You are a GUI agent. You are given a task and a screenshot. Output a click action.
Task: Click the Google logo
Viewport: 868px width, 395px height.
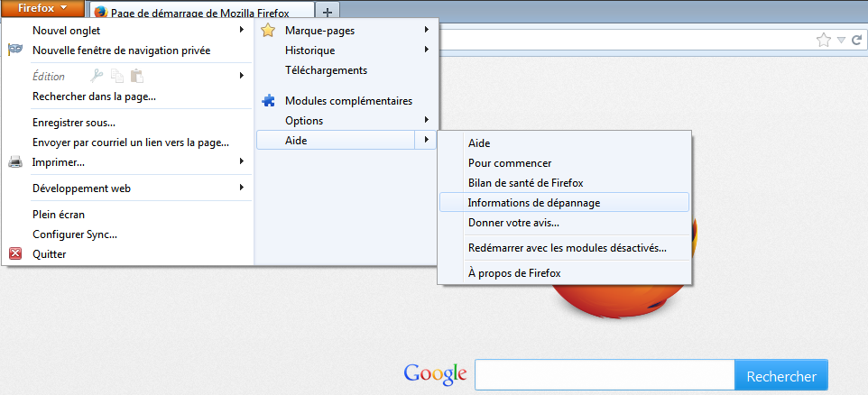pos(435,374)
